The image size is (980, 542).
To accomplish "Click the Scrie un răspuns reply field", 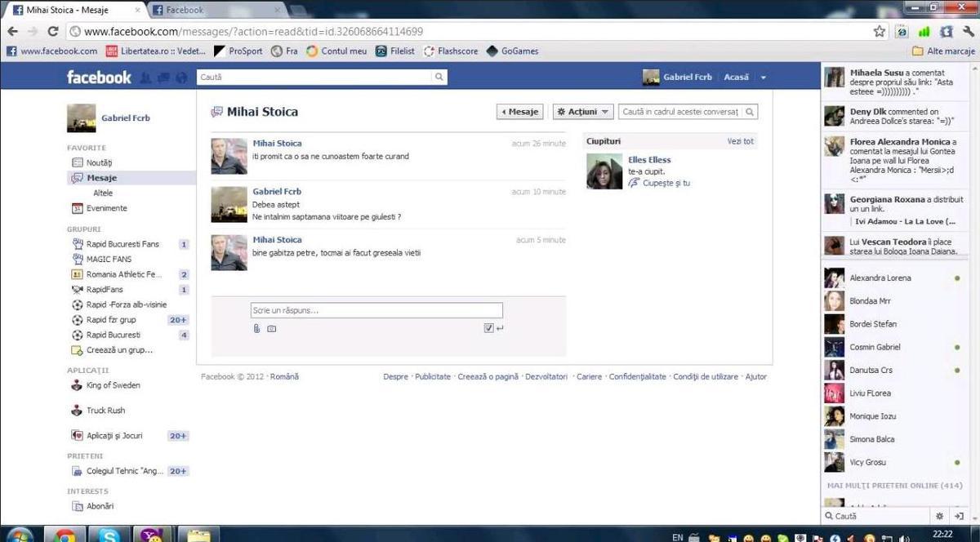I will [376, 310].
